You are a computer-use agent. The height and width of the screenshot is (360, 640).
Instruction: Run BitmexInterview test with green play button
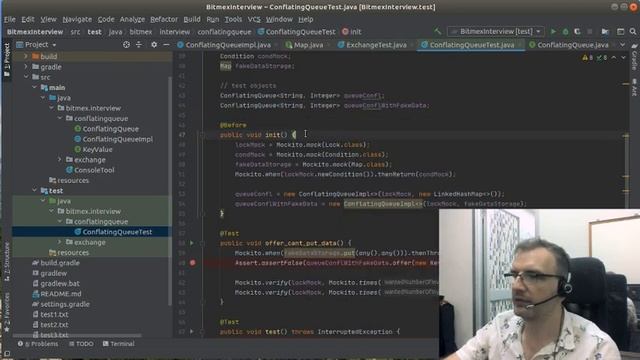click(x=553, y=31)
